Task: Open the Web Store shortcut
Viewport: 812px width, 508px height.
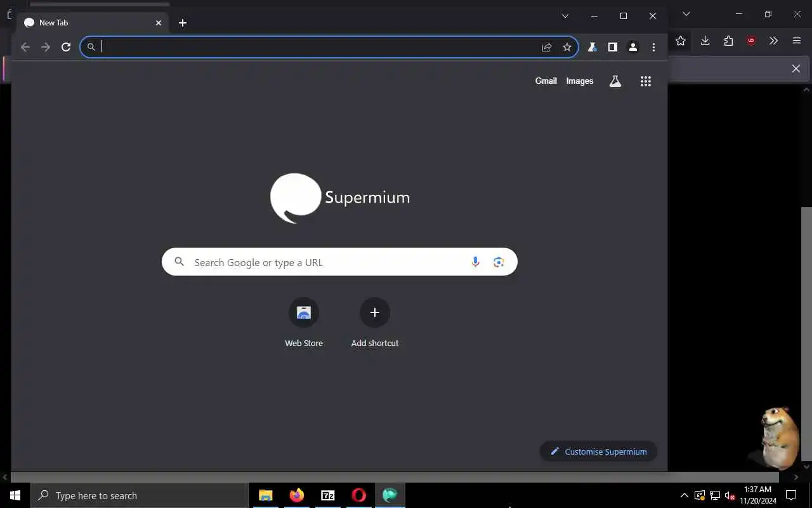Action: click(304, 323)
